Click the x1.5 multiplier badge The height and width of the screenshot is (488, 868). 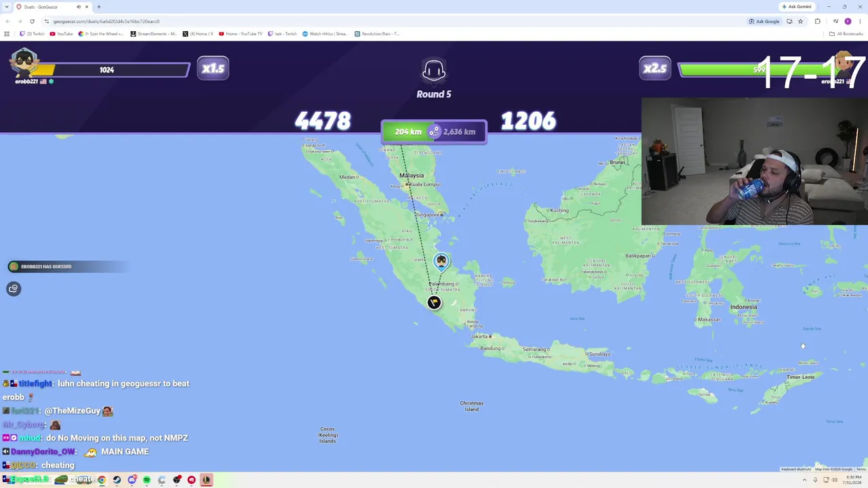[x=213, y=68]
